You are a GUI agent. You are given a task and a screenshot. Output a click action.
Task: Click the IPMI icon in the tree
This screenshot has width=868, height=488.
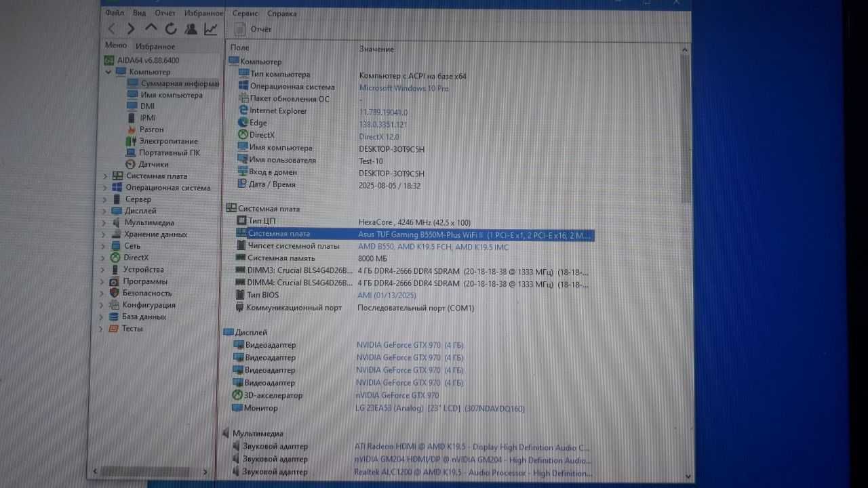(x=132, y=118)
